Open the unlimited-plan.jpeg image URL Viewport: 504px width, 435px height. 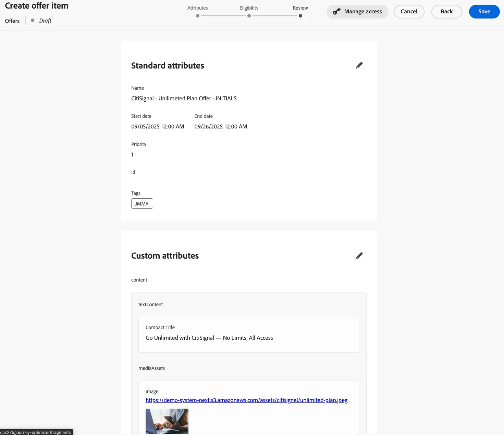coord(246,400)
